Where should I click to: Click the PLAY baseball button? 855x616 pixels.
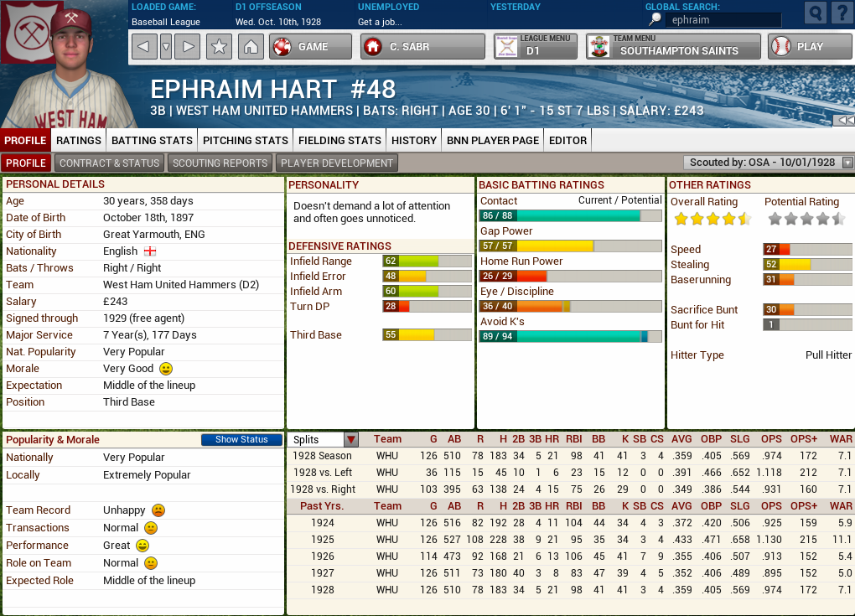click(x=810, y=46)
